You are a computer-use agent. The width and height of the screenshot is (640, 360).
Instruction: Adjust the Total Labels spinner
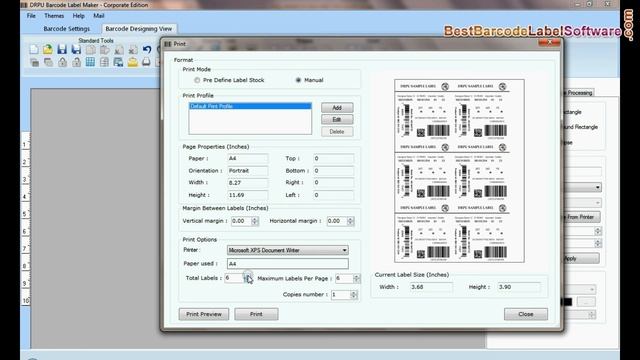pyautogui.click(x=247, y=278)
